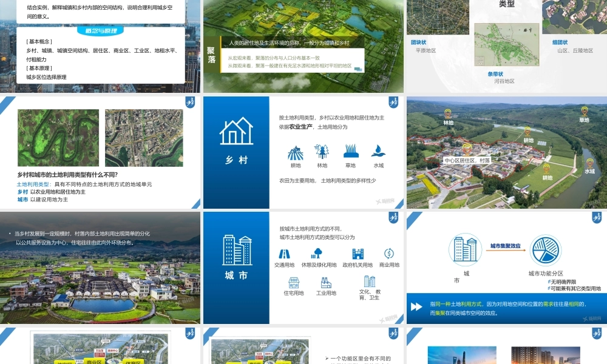The image size is (607, 364).
Task: Expand the 无明确界限 bullet item
Action: (563, 282)
